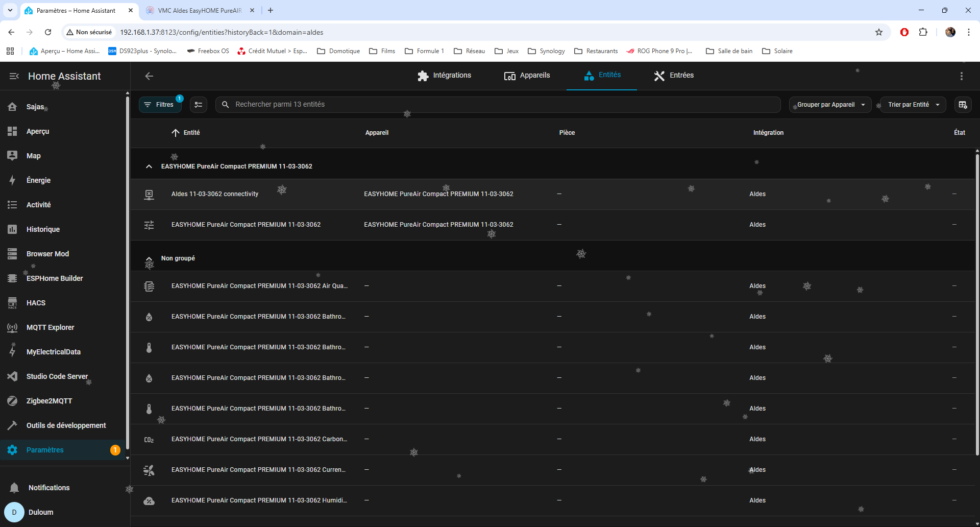Open the browser tab search dropdown
Image resolution: width=980 pixels, height=527 pixels.
10,10
